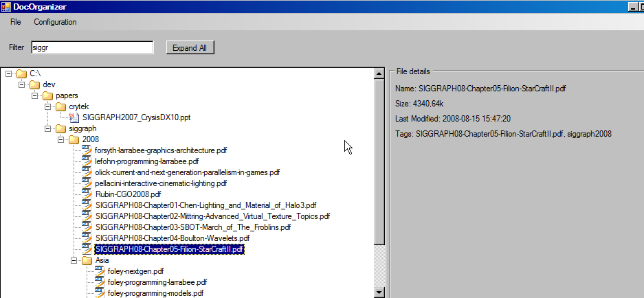Click PDF icon of Chapter01-Chen-Lighting file
This screenshot has width=644, height=298.
point(87,205)
